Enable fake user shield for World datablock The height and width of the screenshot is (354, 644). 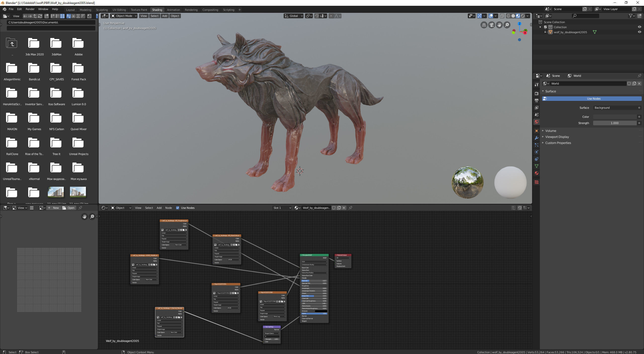[x=629, y=84]
